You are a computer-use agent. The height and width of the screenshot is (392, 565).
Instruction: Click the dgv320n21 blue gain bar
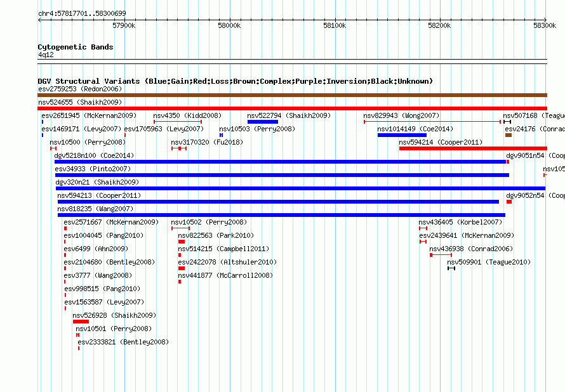click(x=300, y=188)
